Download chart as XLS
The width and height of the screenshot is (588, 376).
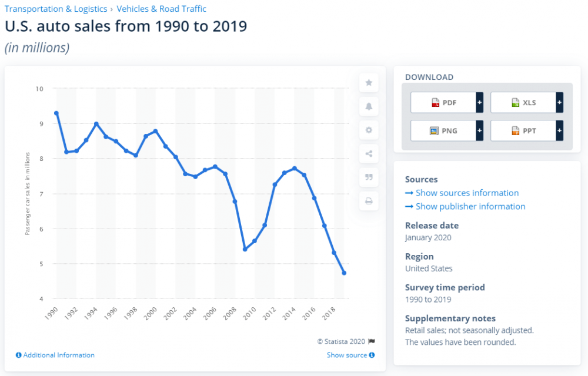(523, 103)
